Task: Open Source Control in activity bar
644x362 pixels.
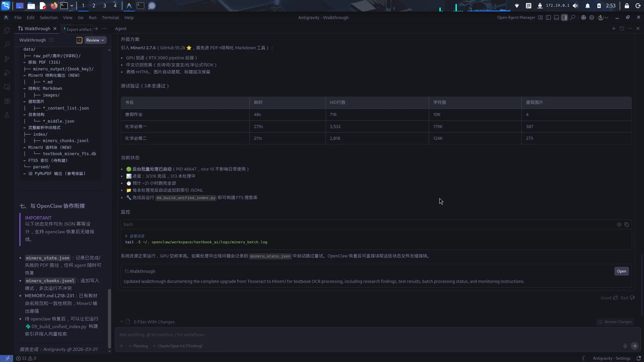Action: tap(7, 59)
